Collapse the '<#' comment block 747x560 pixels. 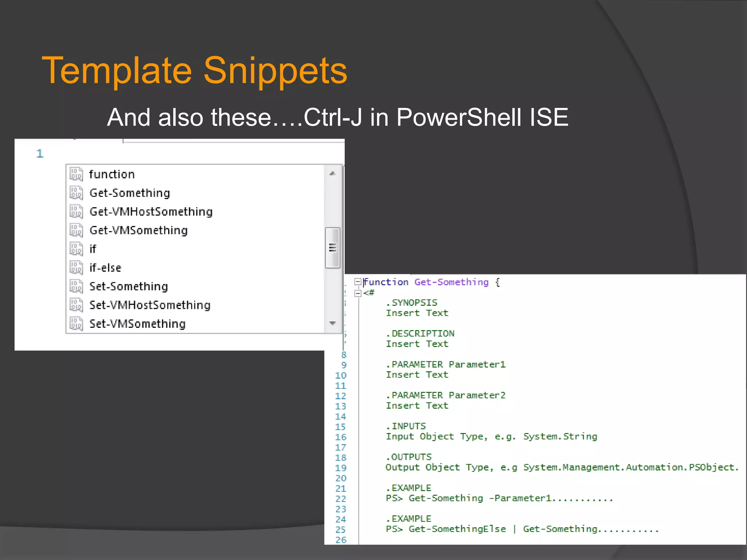(358, 293)
